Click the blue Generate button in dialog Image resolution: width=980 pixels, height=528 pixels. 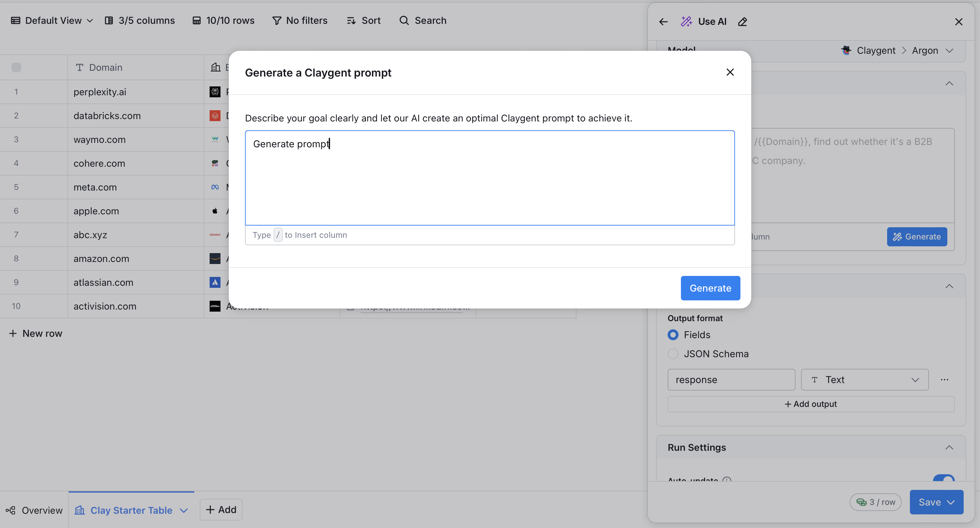pyautogui.click(x=710, y=288)
